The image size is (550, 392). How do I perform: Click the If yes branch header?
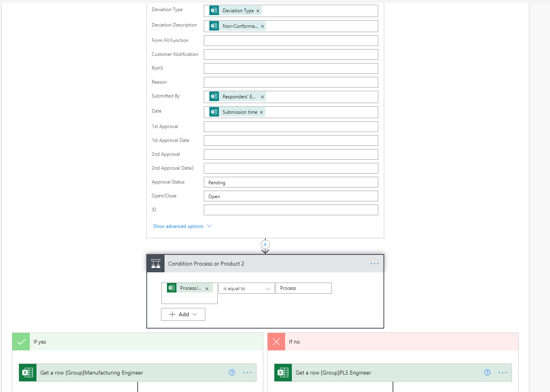pos(138,342)
